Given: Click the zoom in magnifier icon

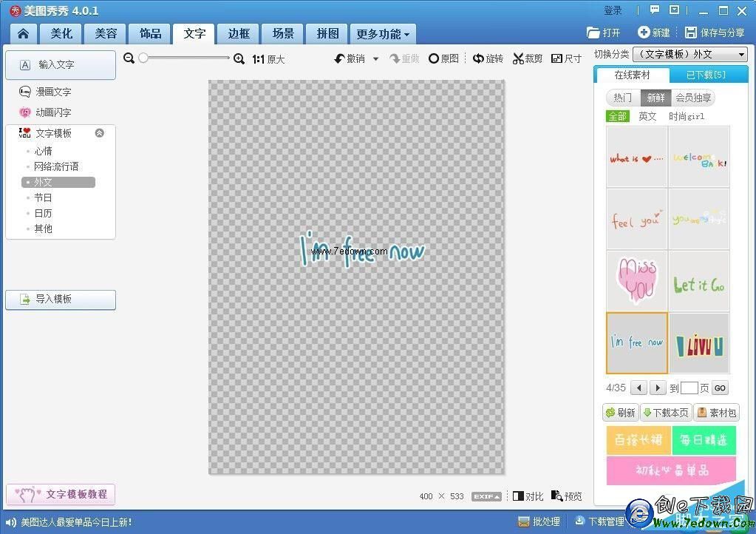Looking at the screenshot, I should pos(239,59).
